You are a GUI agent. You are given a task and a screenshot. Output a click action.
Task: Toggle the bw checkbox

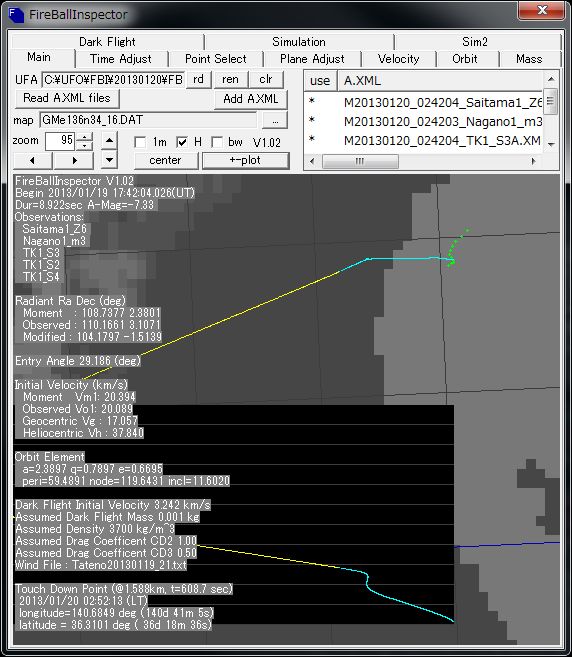click(217, 142)
